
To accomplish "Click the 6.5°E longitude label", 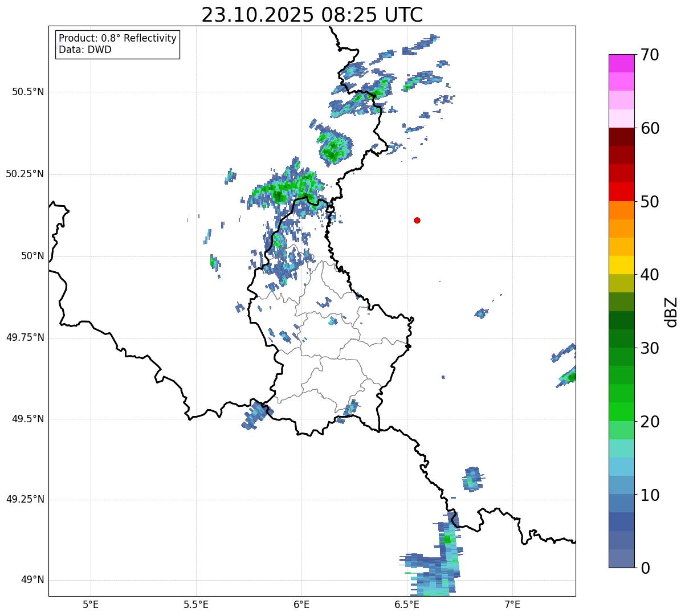I will click(x=407, y=604).
